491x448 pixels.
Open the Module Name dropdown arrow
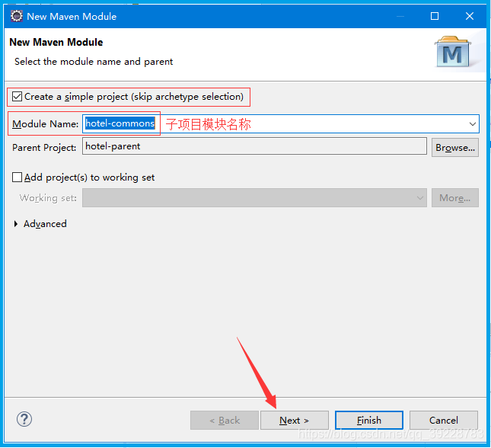tap(473, 124)
